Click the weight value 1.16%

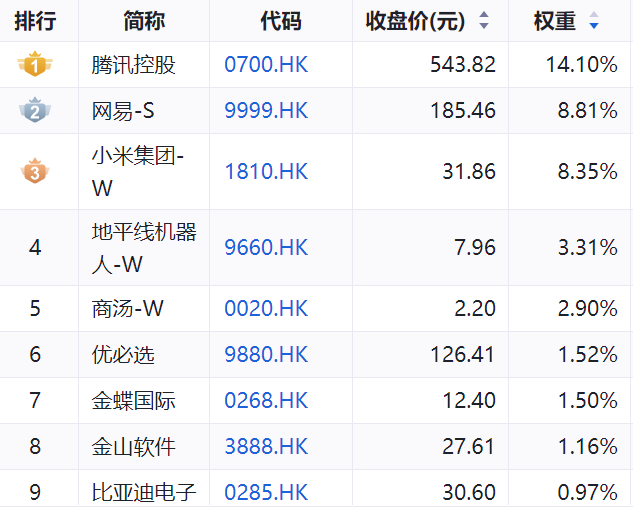click(x=588, y=447)
